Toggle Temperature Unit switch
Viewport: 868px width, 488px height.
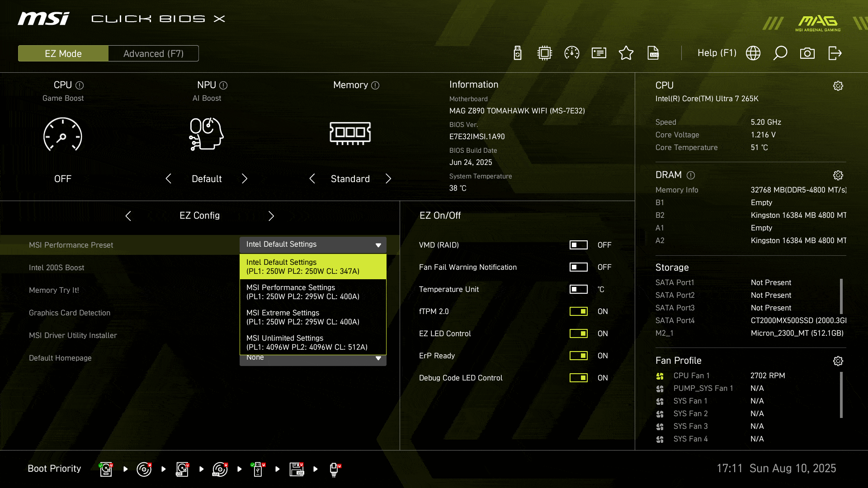click(x=579, y=289)
